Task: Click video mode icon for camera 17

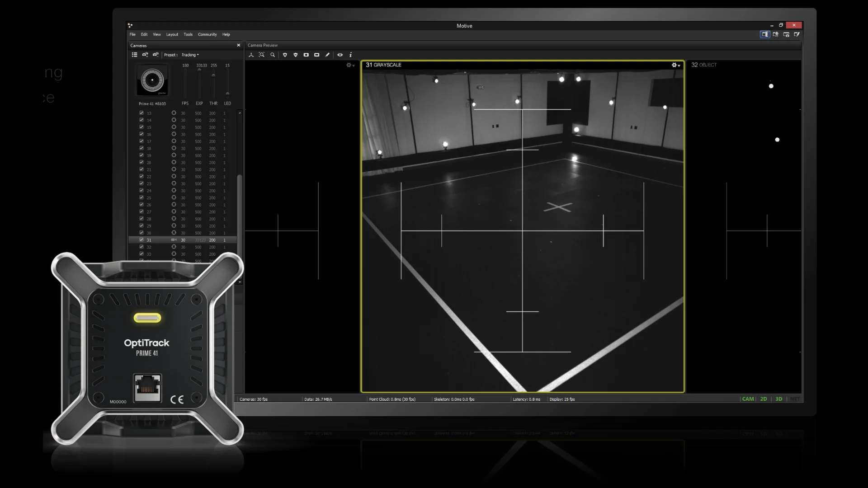Action: point(174,141)
